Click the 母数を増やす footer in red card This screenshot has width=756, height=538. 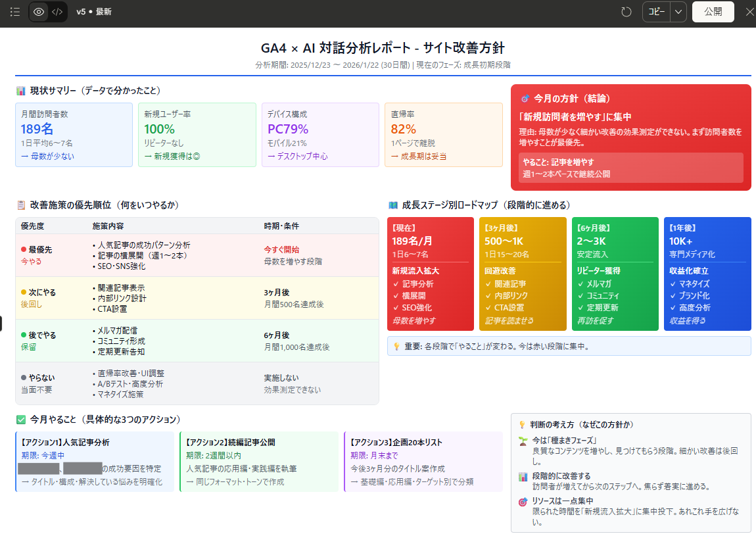click(x=413, y=321)
